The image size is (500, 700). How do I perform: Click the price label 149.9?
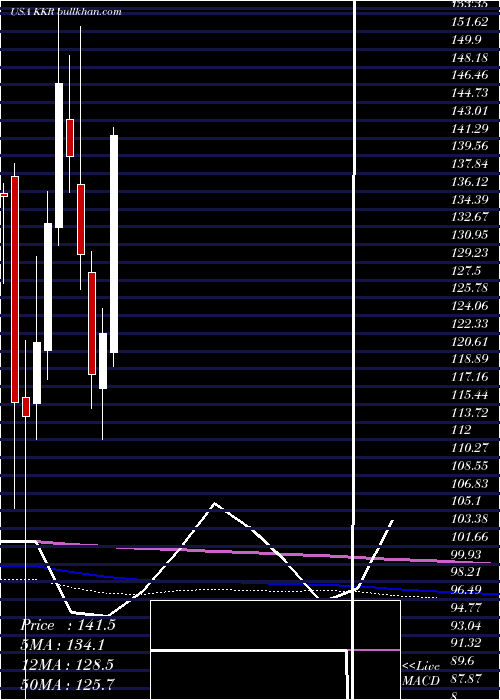pyautogui.click(x=466, y=40)
